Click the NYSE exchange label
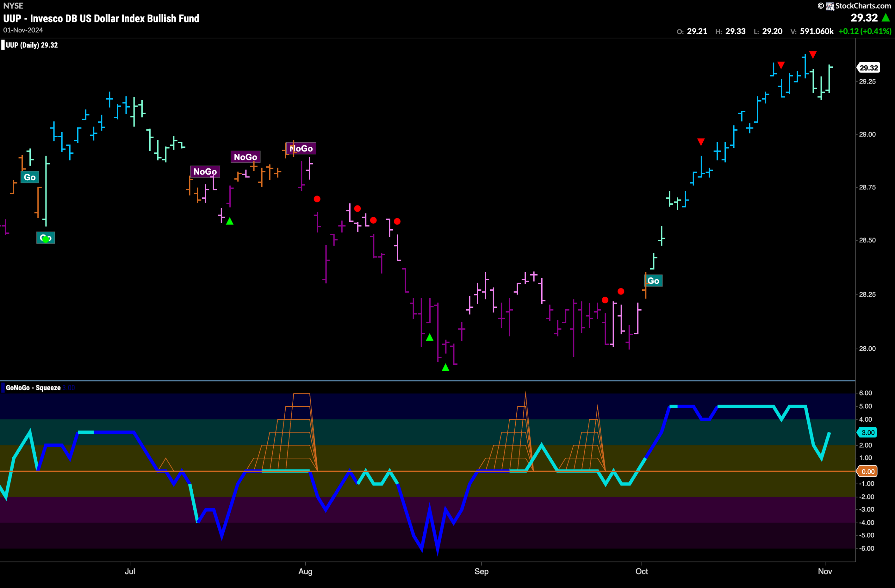This screenshot has height=588, width=895. tap(13, 6)
